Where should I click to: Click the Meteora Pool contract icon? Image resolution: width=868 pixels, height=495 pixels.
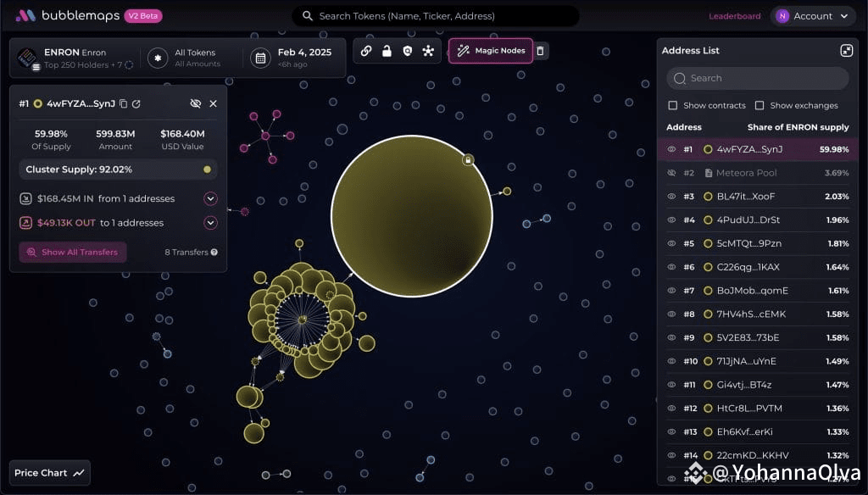click(708, 173)
